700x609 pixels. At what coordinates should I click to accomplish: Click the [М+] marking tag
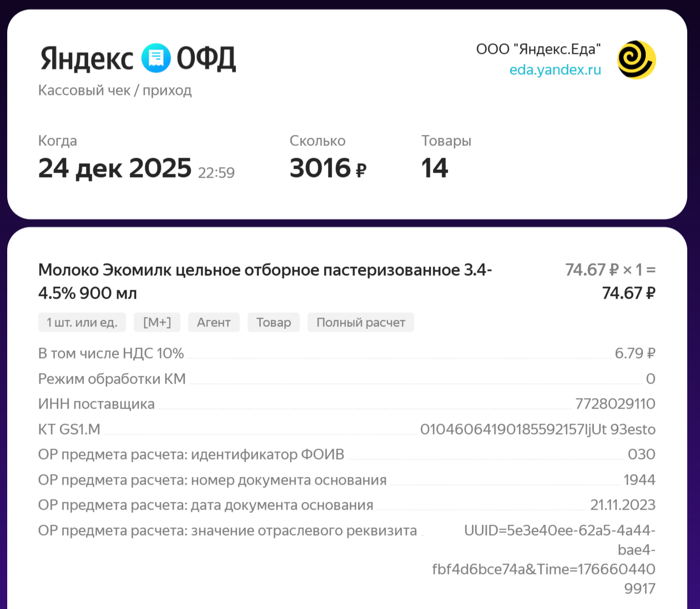point(157,323)
